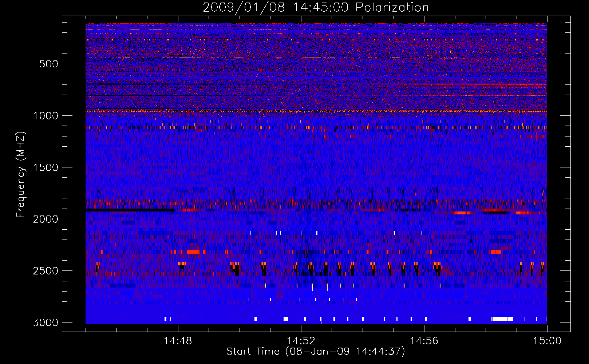Click the long white bar near 3000 MHz
Viewport: 589px width, 364px height.
click(502, 319)
